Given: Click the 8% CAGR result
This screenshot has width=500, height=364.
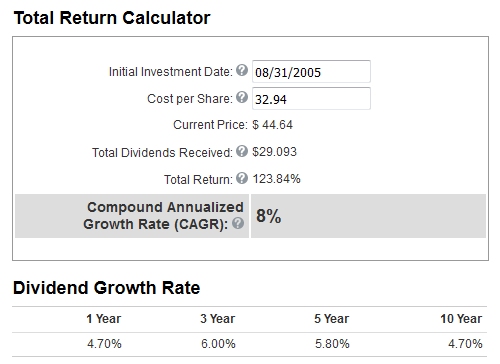Looking at the screenshot, I should pos(269,216).
